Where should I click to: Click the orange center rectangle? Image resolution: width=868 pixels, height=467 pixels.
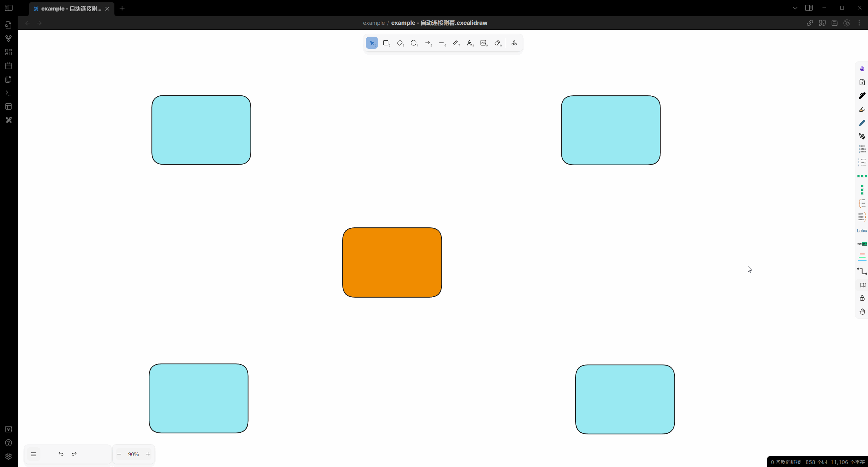coord(392,263)
